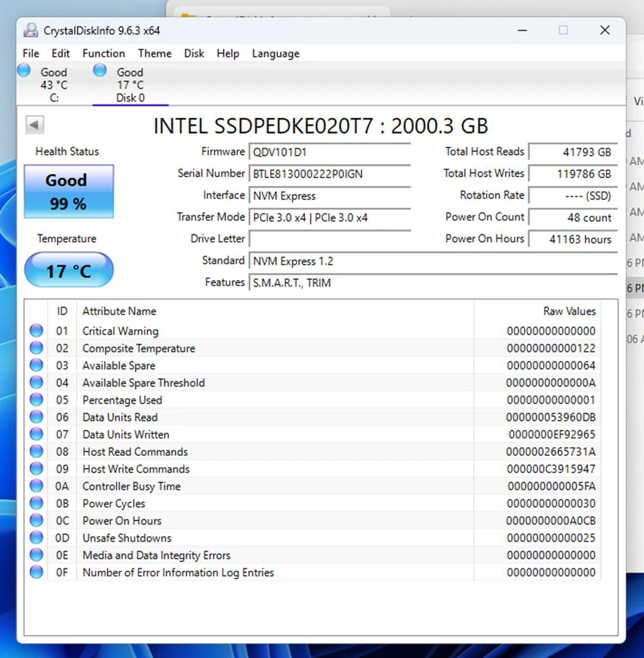The height and width of the screenshot is (658, 644).
Task: Open the File menu
Action: pos(30,53)
